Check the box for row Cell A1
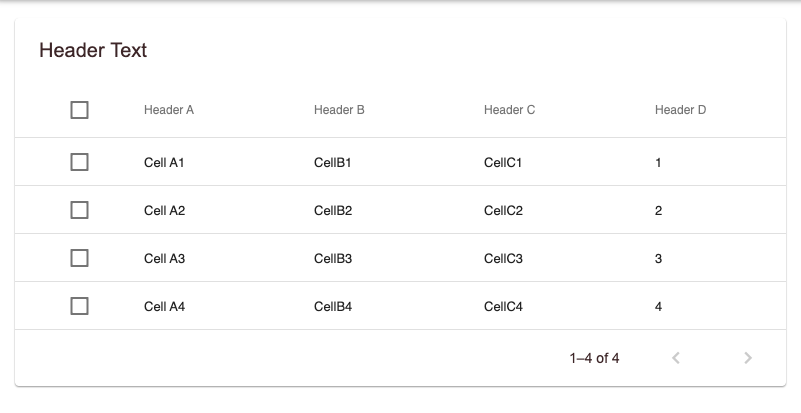Screen dimensions: 801x413 [x=80, y=162]
